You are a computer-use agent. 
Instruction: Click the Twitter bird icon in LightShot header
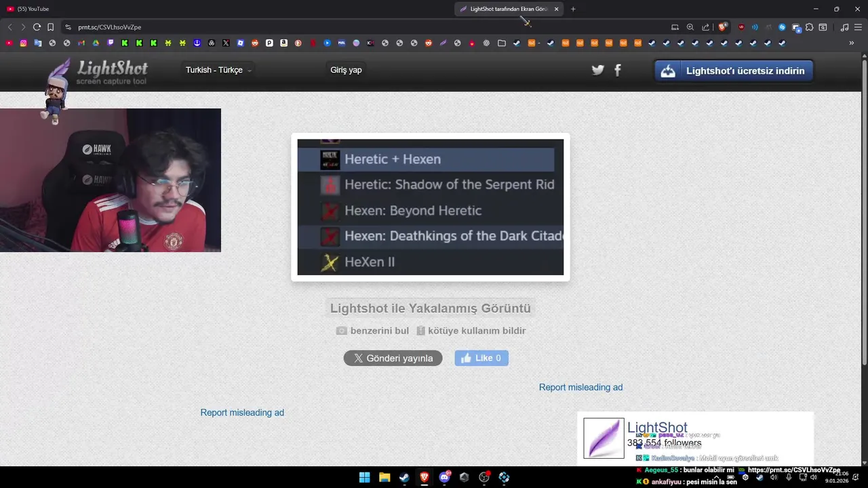[597, 70]
